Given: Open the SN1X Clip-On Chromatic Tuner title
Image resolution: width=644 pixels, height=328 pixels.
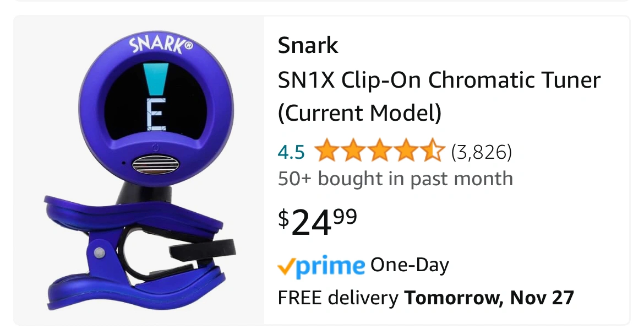Looking at the screenshot, I should pos(439,96).
